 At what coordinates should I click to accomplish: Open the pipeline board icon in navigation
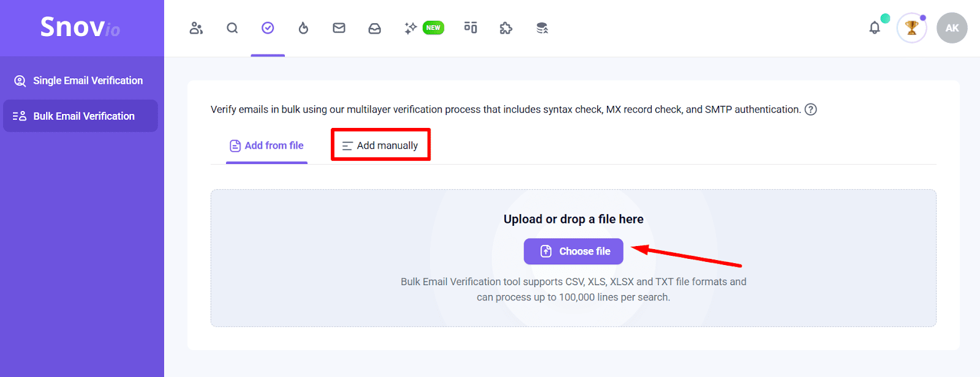(470, 28)
